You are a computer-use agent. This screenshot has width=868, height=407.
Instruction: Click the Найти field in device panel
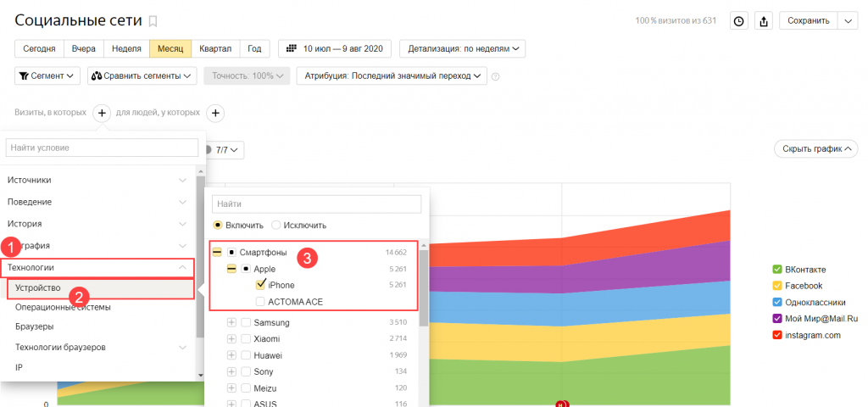317,203
